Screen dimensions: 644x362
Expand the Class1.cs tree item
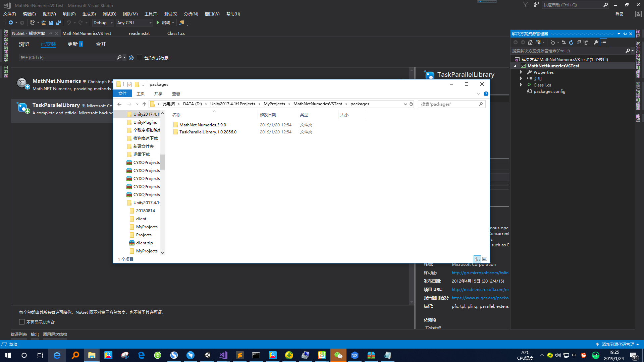coord(521,85)
